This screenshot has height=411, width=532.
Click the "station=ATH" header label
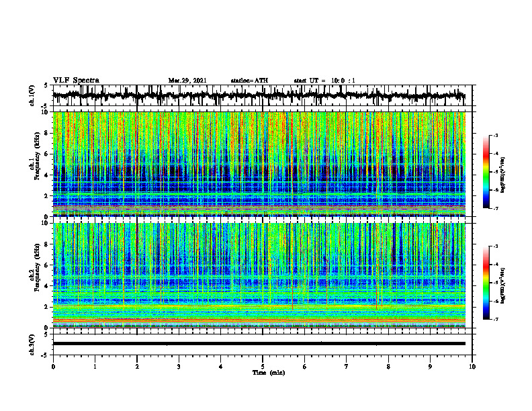249,81
